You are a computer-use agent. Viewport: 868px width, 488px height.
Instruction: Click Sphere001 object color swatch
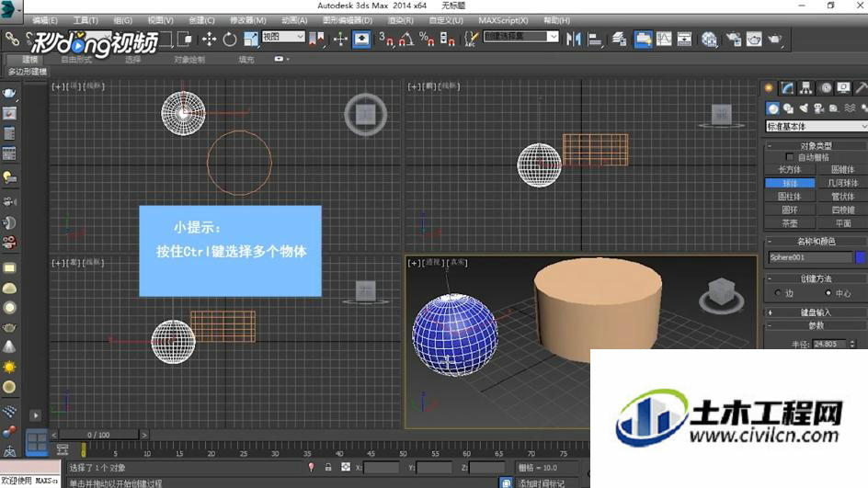point(861,257)
